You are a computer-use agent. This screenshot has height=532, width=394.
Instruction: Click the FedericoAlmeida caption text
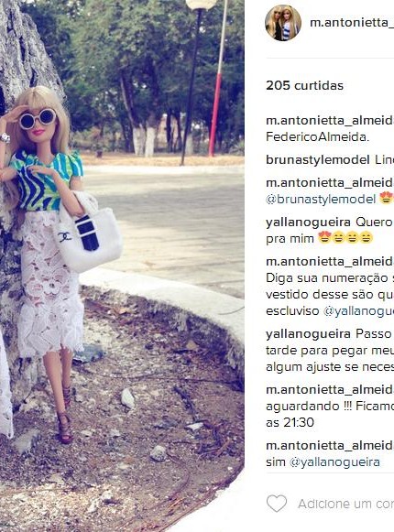click(318, 137)
